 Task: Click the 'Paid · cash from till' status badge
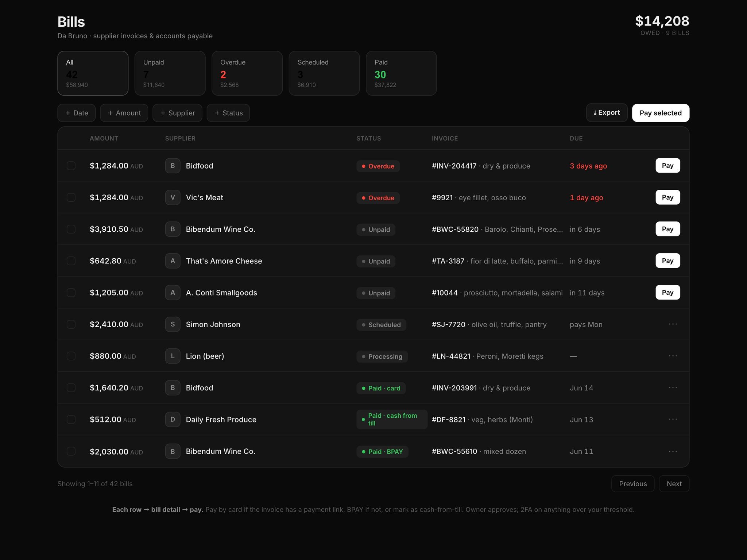click(x=392, y=420)
